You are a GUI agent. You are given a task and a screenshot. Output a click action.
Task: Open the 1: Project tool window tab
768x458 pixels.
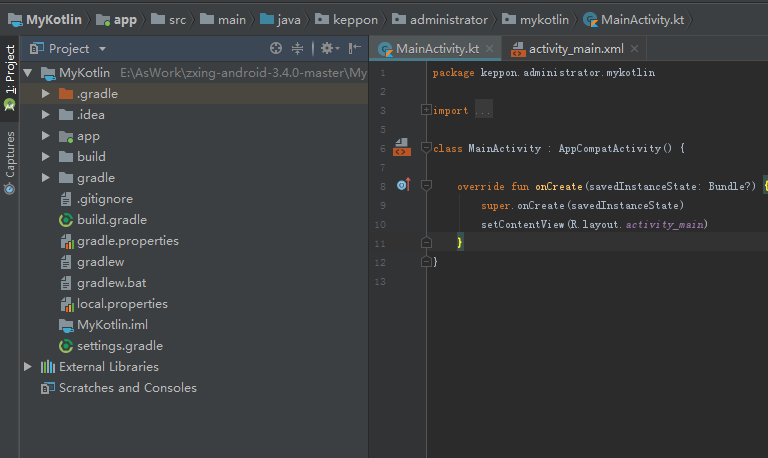click(x=10, y=76)
